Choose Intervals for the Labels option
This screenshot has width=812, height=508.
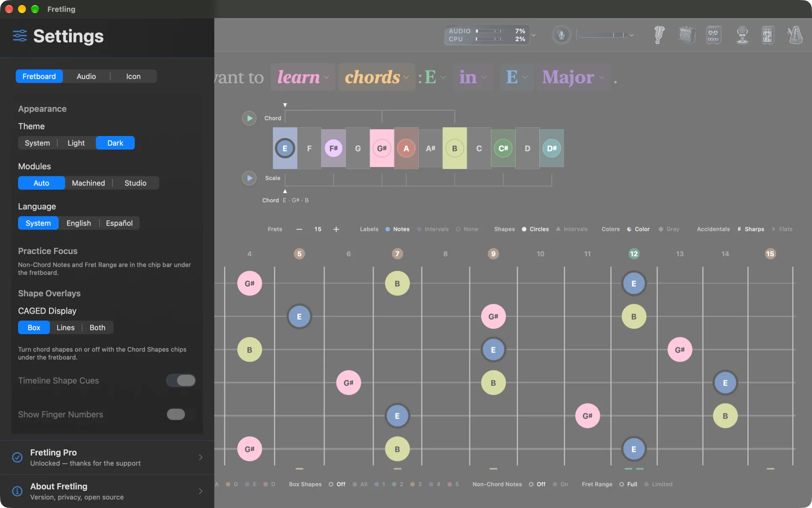click(x=433, y=229)
